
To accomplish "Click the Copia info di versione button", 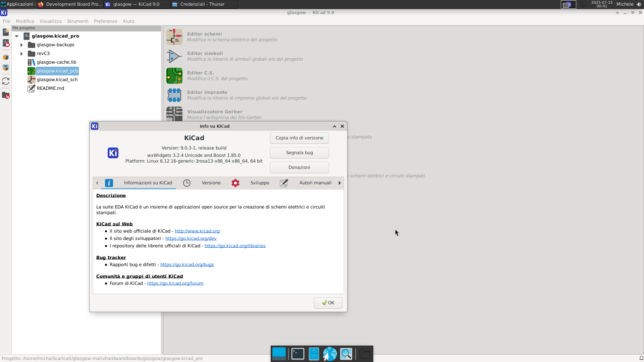I will tap(299, 138).
